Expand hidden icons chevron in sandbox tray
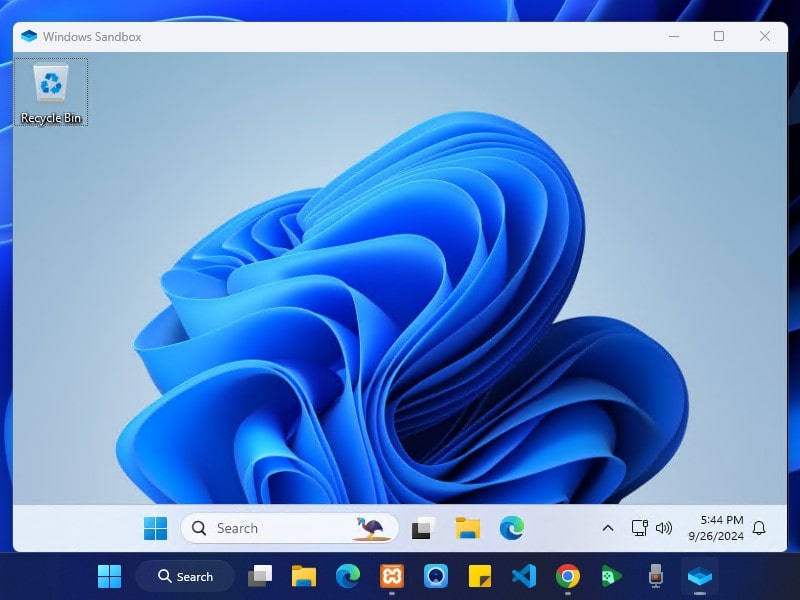The width and height of the screenshot is (800, 600). click(607, 528)
